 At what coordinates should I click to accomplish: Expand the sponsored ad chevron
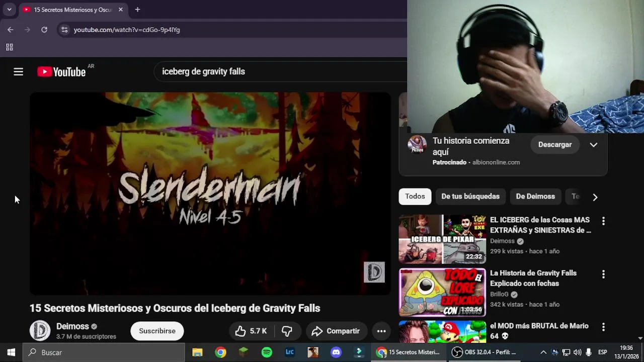coord(594,145)
